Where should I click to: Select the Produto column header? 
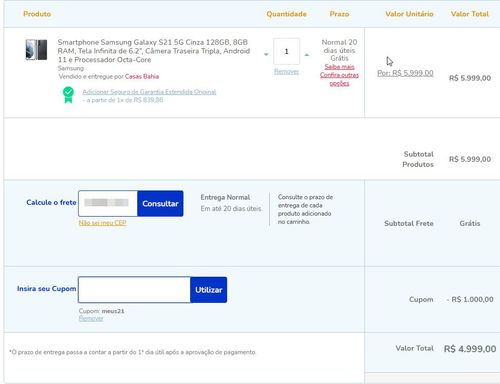37,14
